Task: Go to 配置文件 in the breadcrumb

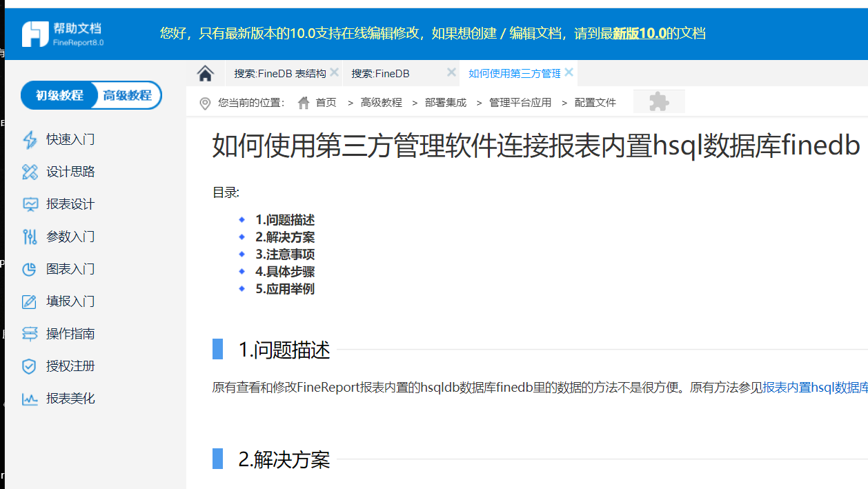Action: coord(595,103)
